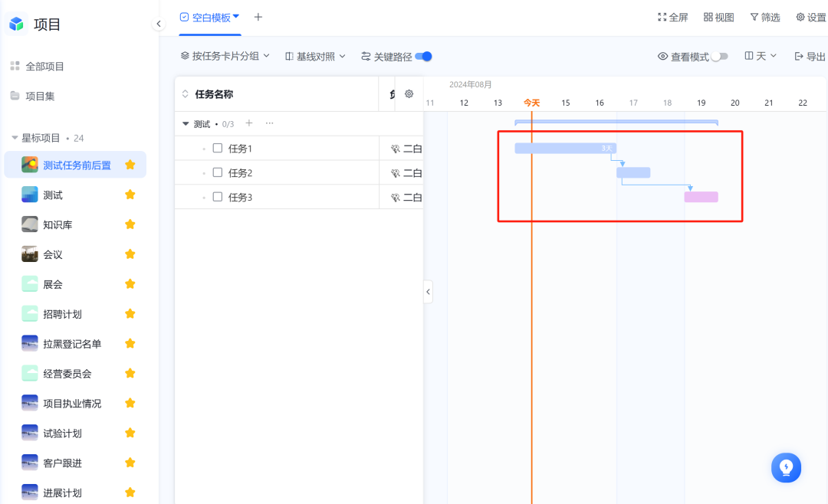Image resolution: width=828 pixels, height=504 pixels.
Task: Toggle star for 测试 project
Action: [x=130, y=195]
